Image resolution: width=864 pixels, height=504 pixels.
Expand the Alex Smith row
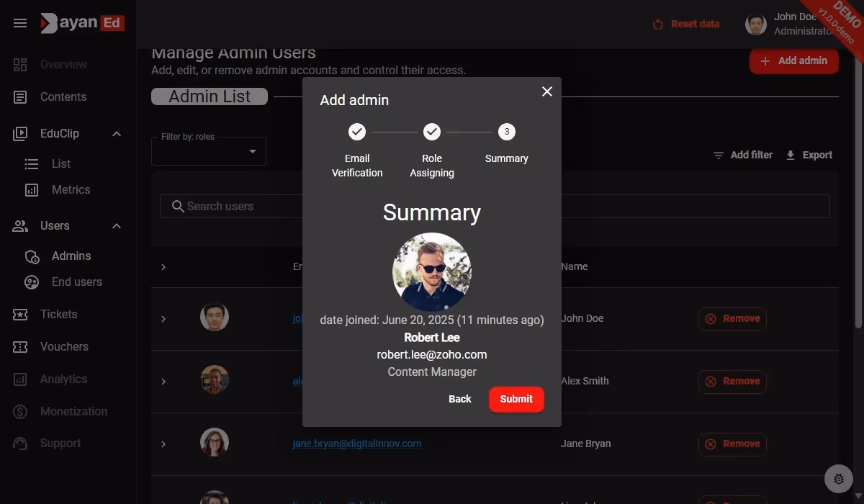click(163, 382)
